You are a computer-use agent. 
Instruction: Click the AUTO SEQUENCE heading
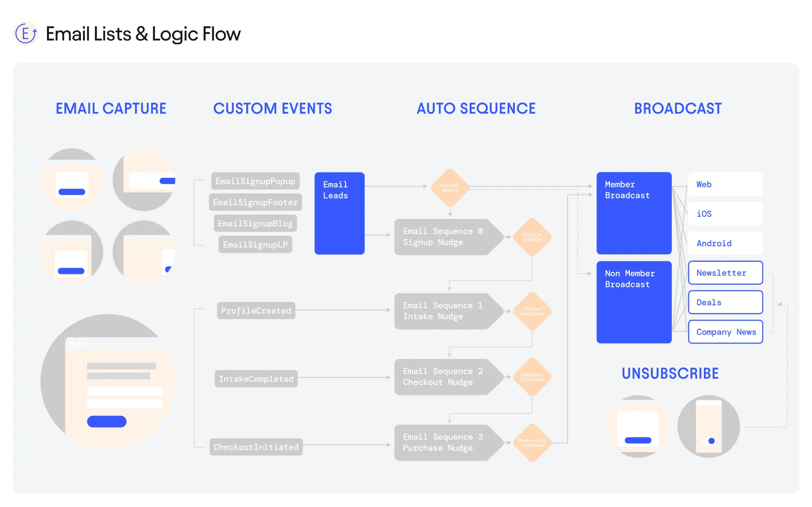(x=476, y=109)
